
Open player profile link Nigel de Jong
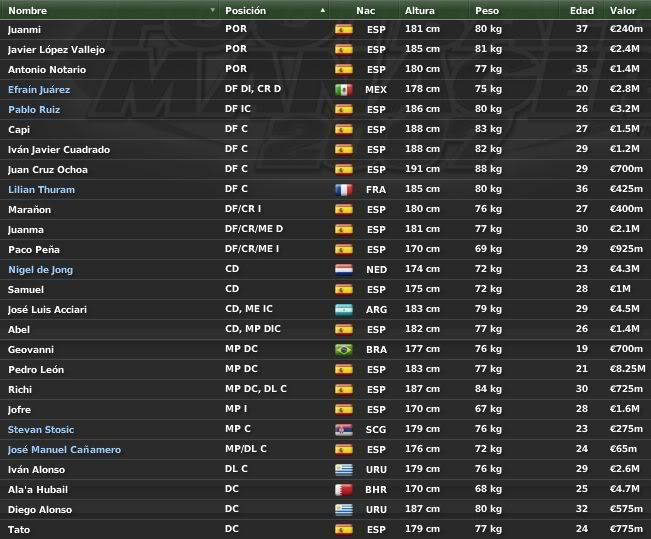[x=41, y=270]
